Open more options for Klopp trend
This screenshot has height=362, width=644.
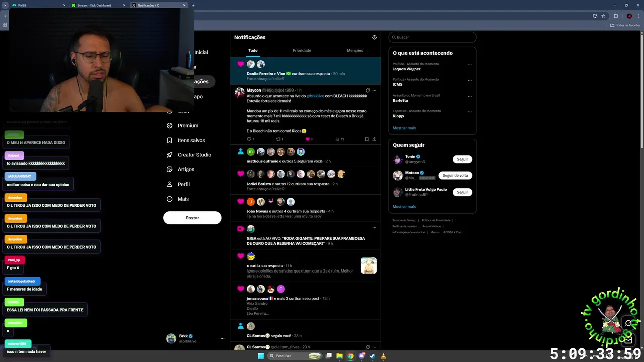470,112
